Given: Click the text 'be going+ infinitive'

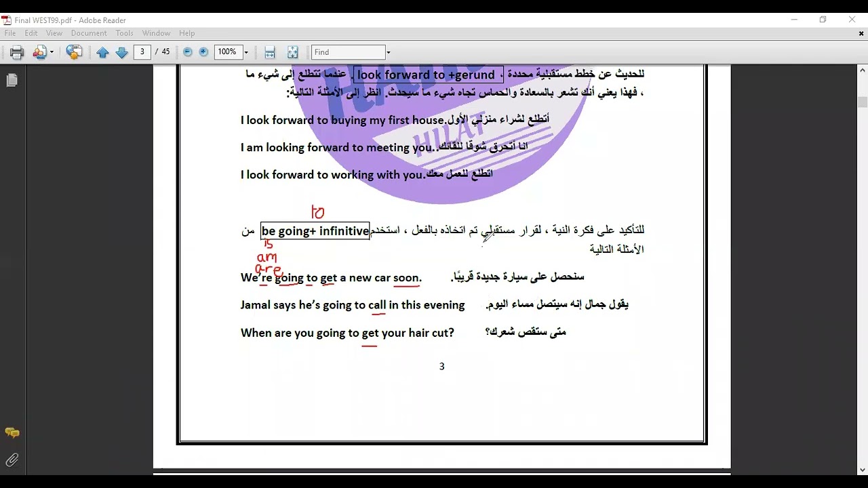Looking at the screenshot, I should click(315, 231).
